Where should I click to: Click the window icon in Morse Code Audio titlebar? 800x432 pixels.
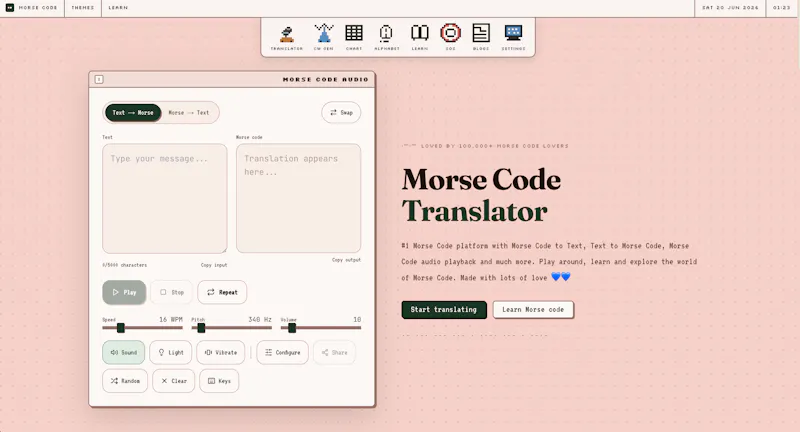pyautogui.click(x=99, y=79)
